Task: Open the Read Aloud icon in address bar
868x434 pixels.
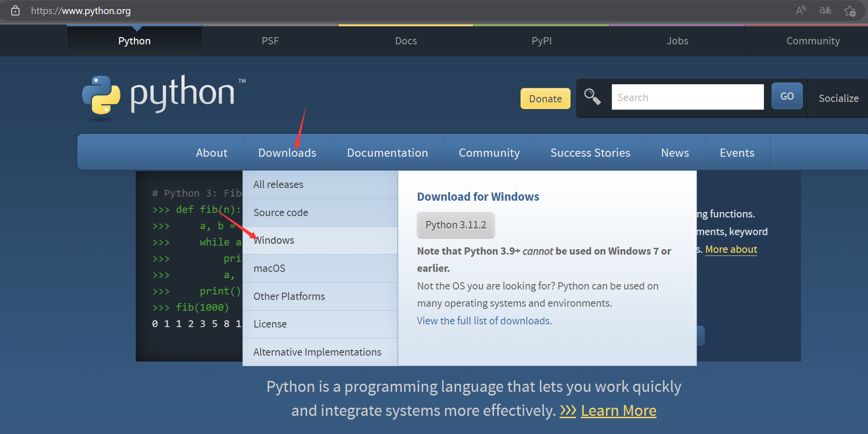Action: point(801,10)
